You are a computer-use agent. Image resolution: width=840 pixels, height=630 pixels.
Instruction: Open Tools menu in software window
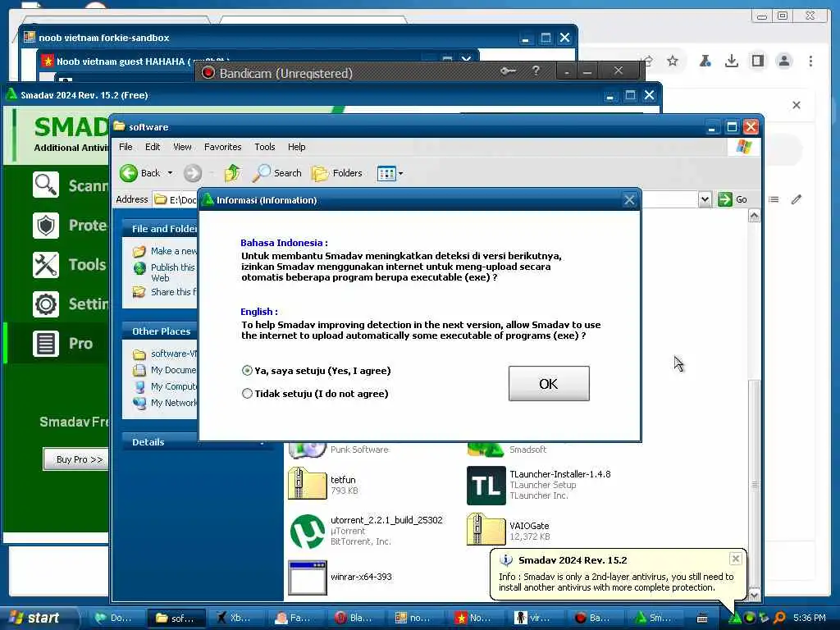[x=265, y=147]
